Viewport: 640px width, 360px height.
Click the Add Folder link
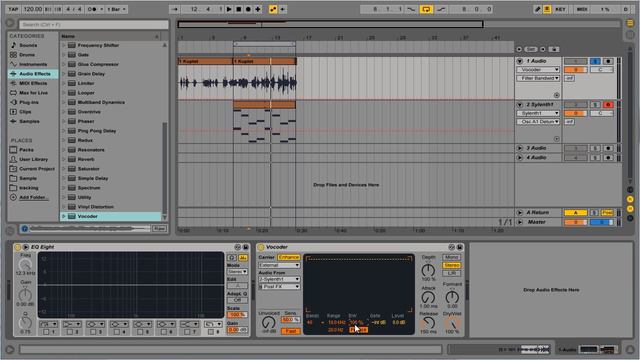pos(34,197)
